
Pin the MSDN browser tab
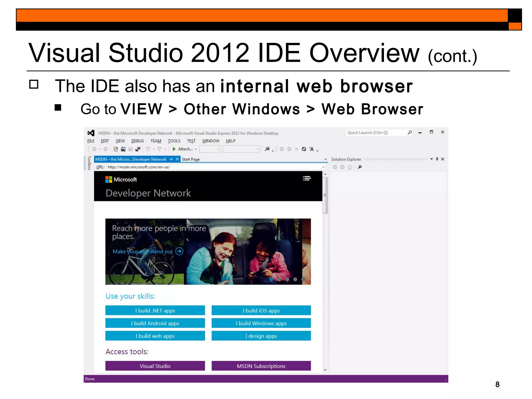pos(171,159)
